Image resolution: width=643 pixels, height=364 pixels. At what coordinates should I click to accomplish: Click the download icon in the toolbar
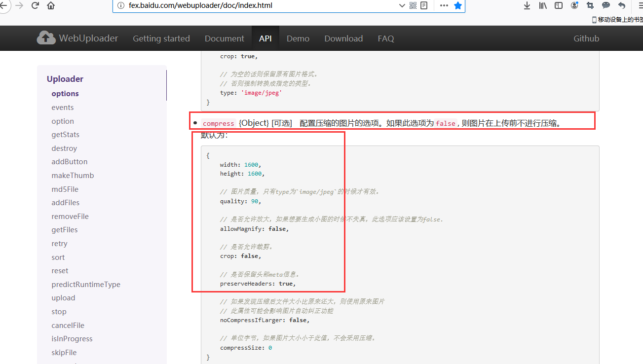(527, 6)
